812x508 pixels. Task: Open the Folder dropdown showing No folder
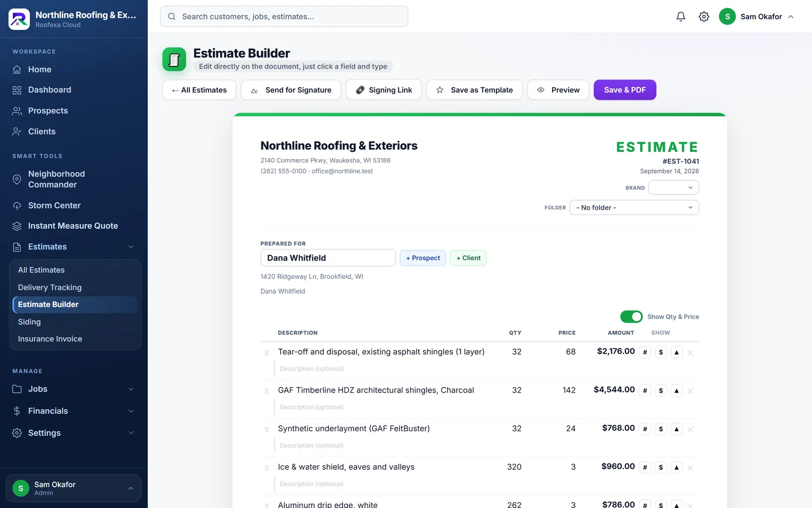634,207
